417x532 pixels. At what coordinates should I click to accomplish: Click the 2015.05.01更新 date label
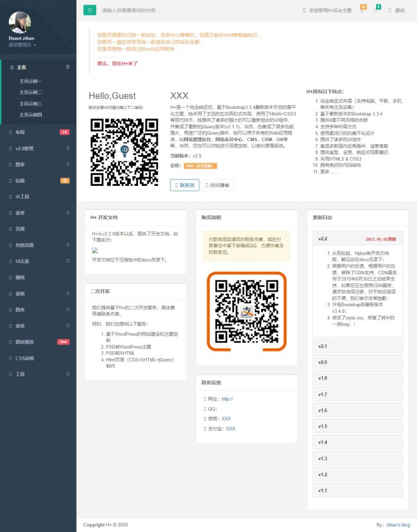[380, 239]
